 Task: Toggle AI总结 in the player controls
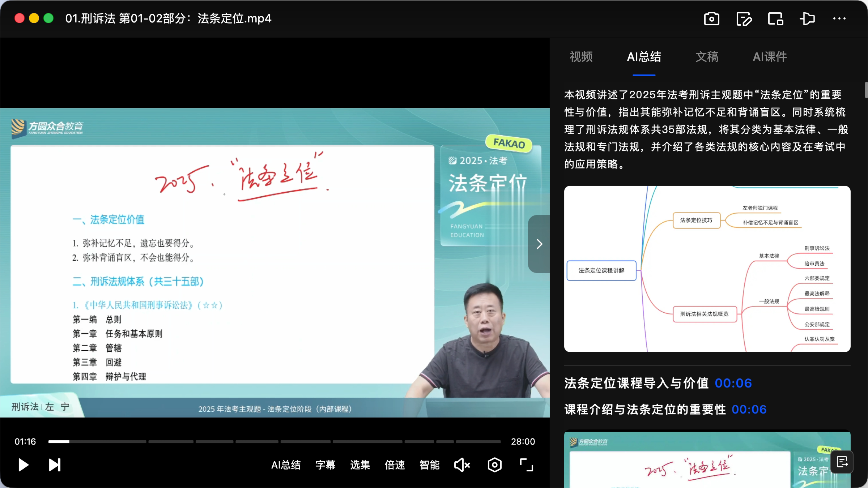[286, 465]
